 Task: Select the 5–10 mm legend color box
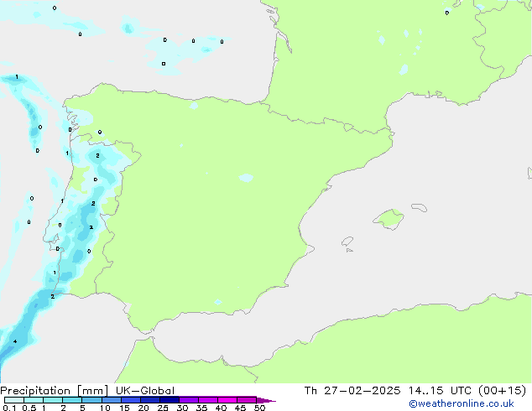click(x=91, y=400)
